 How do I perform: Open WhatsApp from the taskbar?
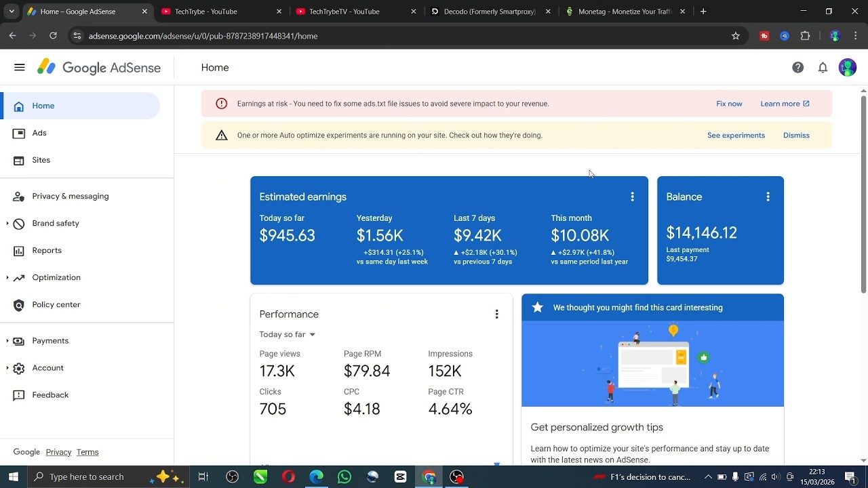pyautogui.click(x=344, y=477)
